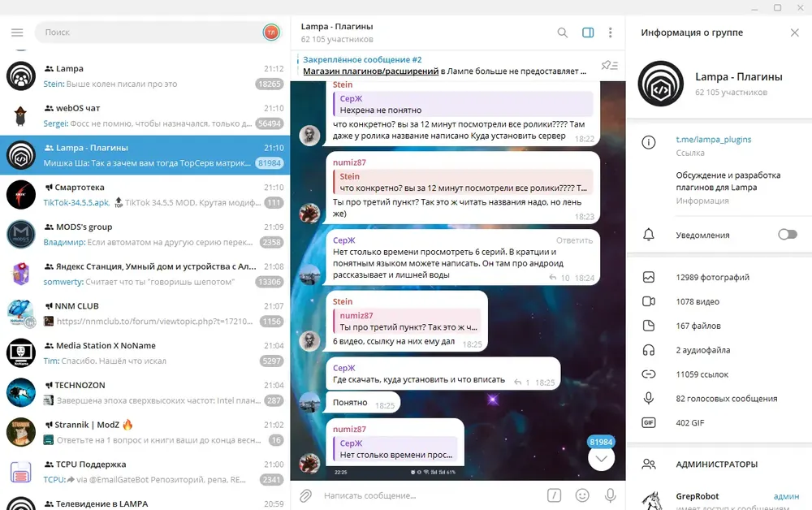This screenshot has width=812, height=510.
Task: Click the Написать сообщение input field
Action: 431,495
